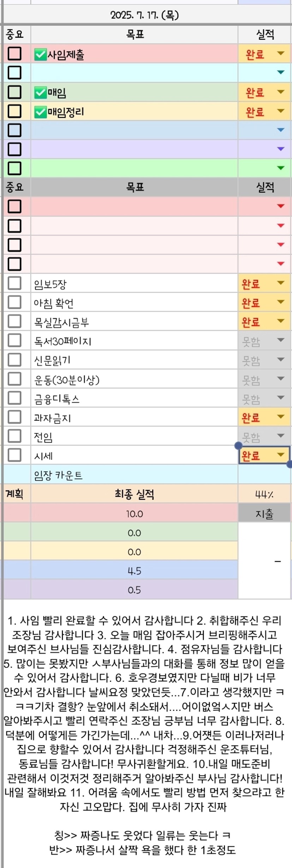Click the 운동(30분이상) goal cell
Viewport: 292px width, 868px height.
pyautogui.click(x=134, y=379)
